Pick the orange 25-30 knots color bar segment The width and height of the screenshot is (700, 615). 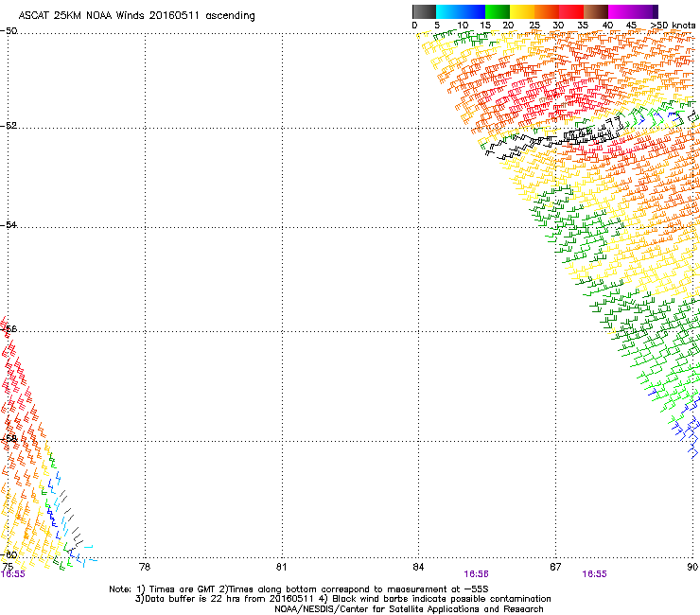[x=547, y=11]
